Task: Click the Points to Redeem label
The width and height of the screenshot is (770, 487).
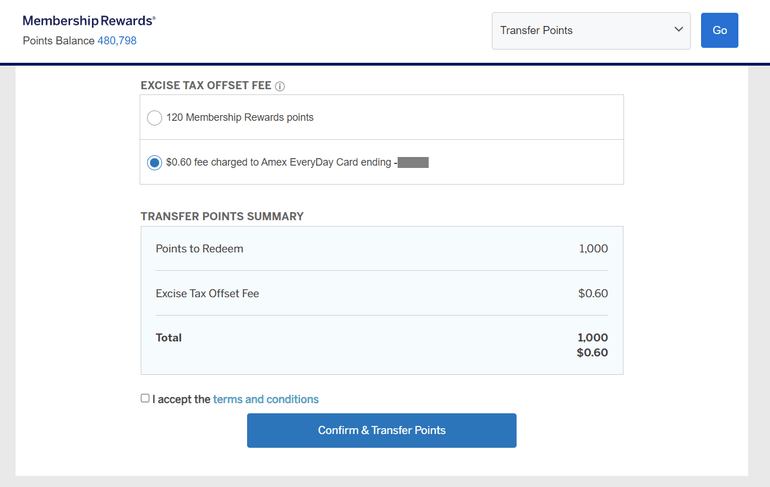Action: [x=199, y=249]
